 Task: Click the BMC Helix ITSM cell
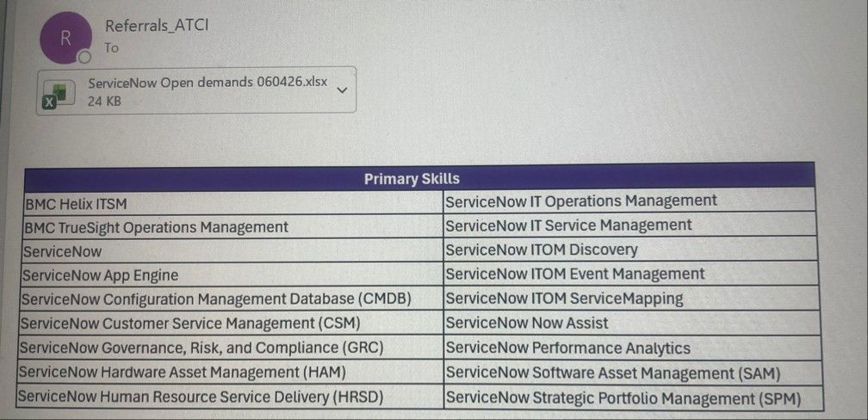coord(234,204)
